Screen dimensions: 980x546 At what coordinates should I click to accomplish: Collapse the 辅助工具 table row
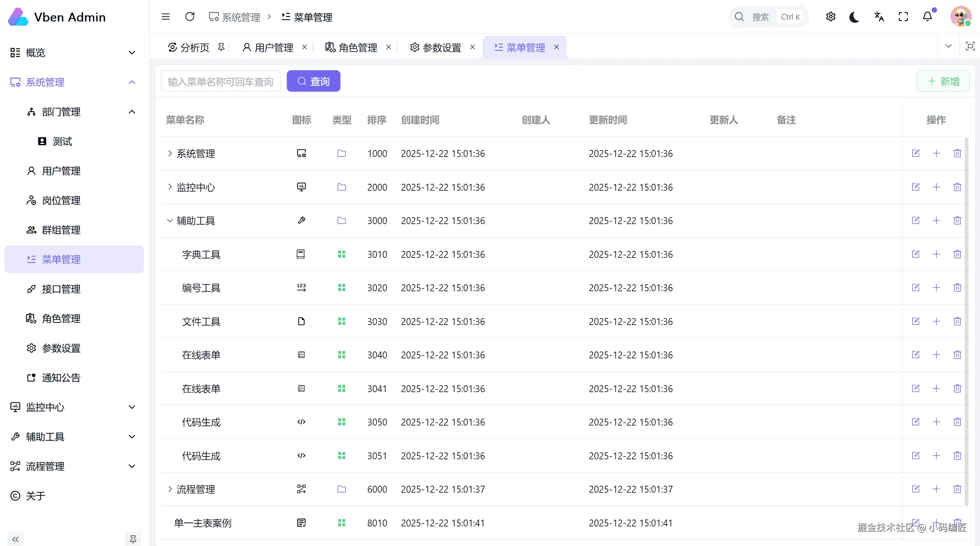(x=170, y=221)
